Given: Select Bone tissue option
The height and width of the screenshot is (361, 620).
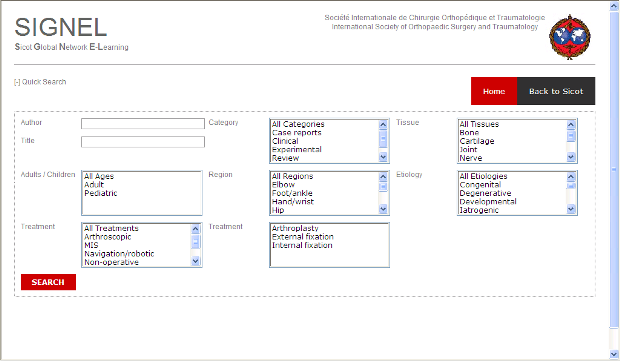Looking at the screenshot, I should point(469,133).
